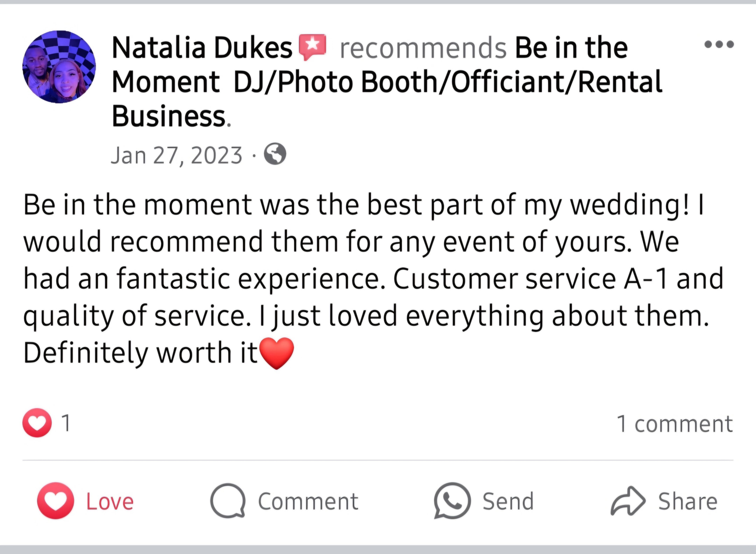Click the red heart emoji in review
The height and width of the screenshot is (554, 756).
(x=277, y=353)
